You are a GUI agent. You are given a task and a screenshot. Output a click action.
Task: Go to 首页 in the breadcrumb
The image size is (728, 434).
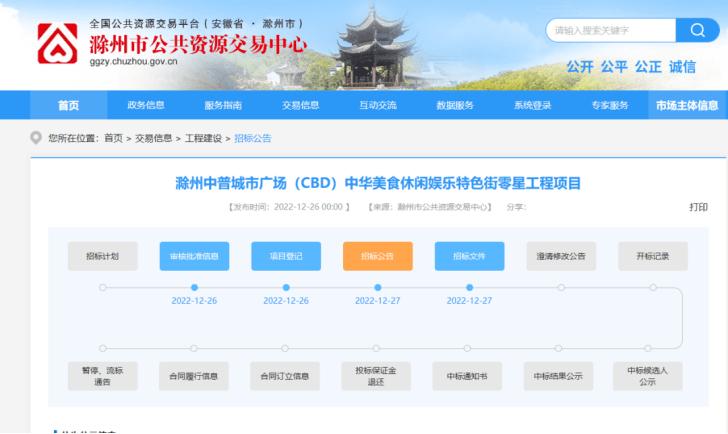coord(113,138)
